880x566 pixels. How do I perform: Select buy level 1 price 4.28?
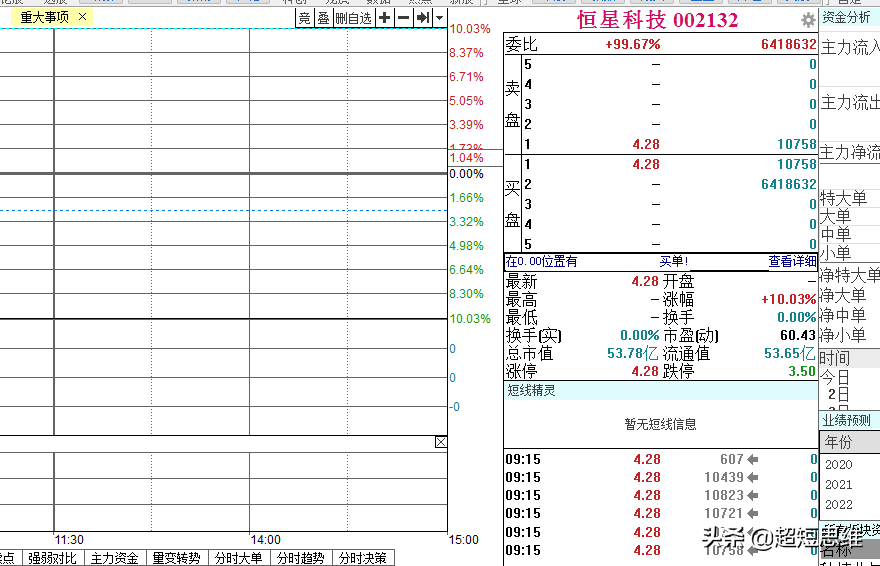coord(646,164)
